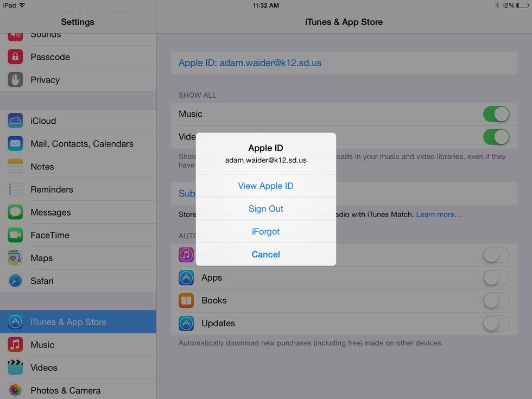532x399 pixels.
Task: Enable automatic downloads for Updates
Action: (496, 324)
